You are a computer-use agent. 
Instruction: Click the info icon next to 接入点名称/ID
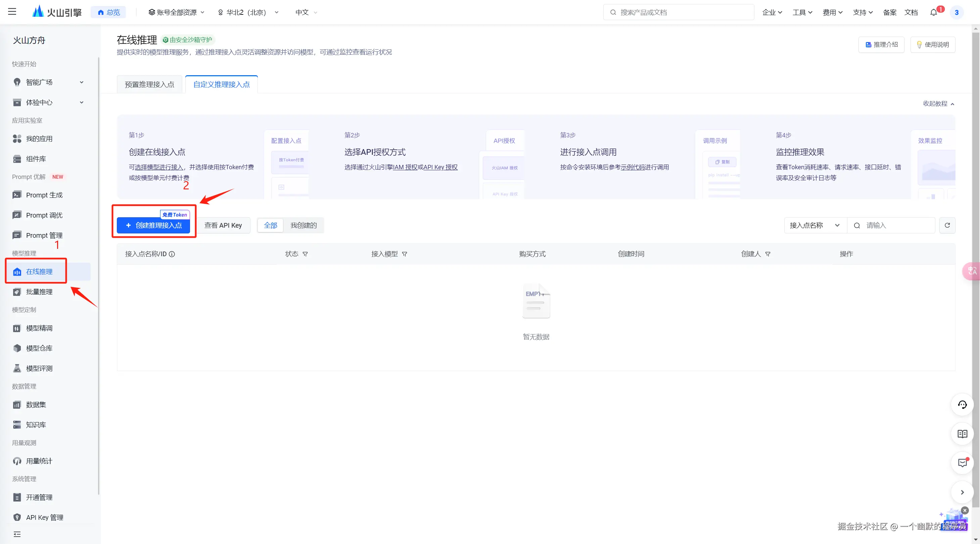coord(172,254)
